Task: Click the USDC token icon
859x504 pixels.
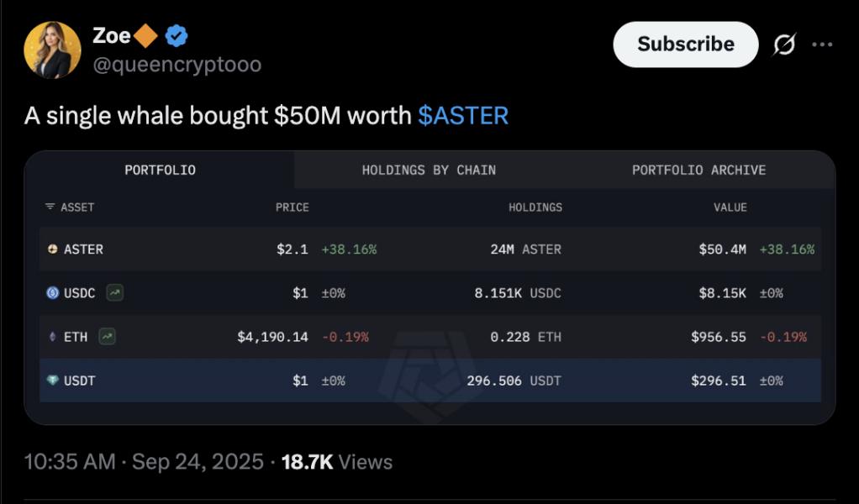Action: pos(52,292)
